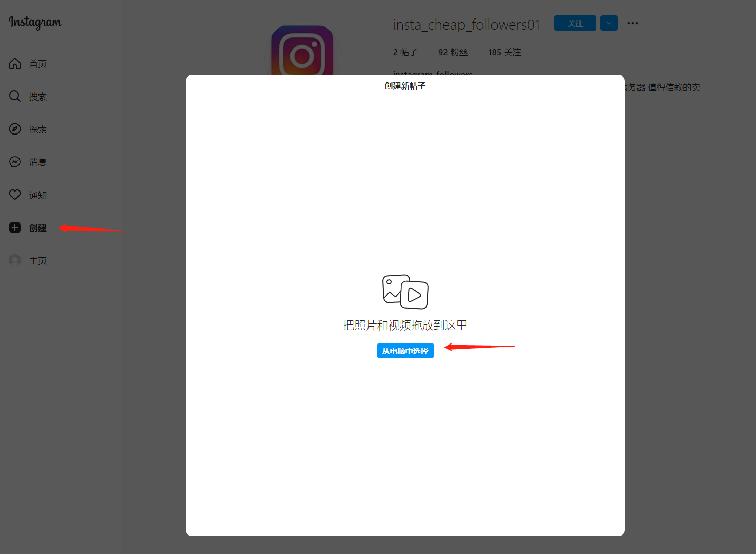Click the photo and video media icon
The width and height of the screenshot is (756, 554).
tap(405, 292)
